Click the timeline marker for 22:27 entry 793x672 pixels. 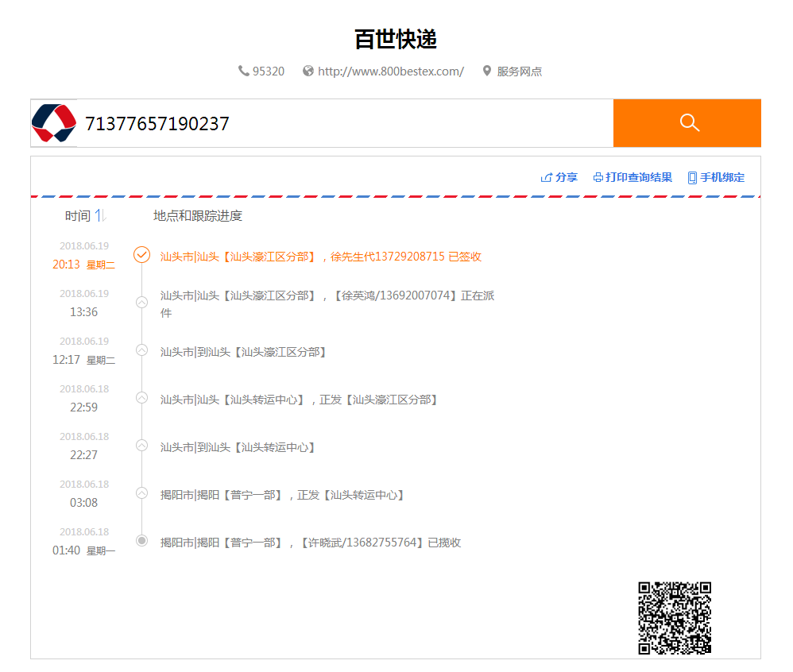142,446
